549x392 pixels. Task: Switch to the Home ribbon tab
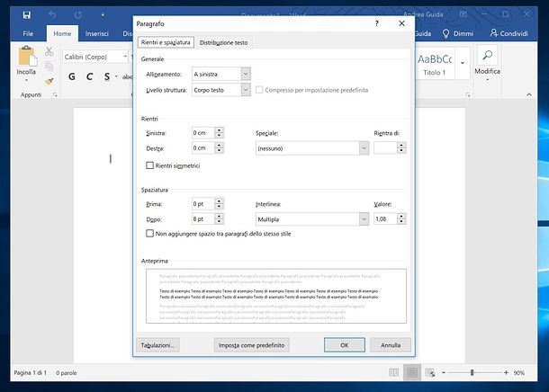(62, 33)
